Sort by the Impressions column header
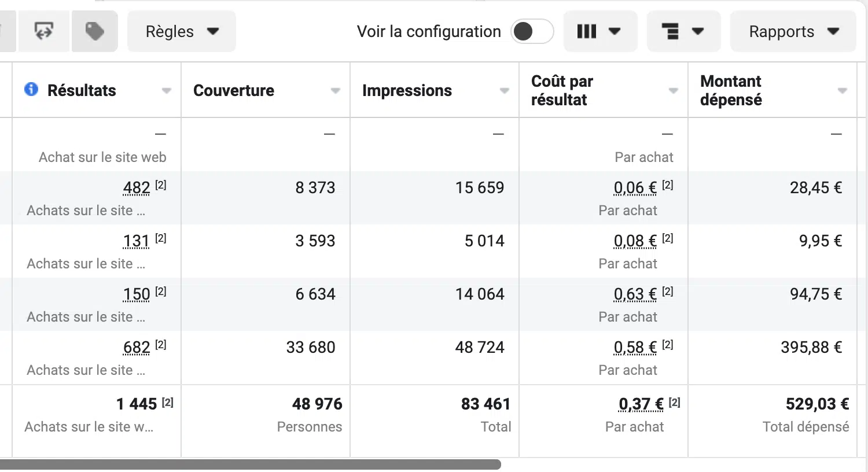This screenshot has height=472, width=868. [x=407, y=91]
